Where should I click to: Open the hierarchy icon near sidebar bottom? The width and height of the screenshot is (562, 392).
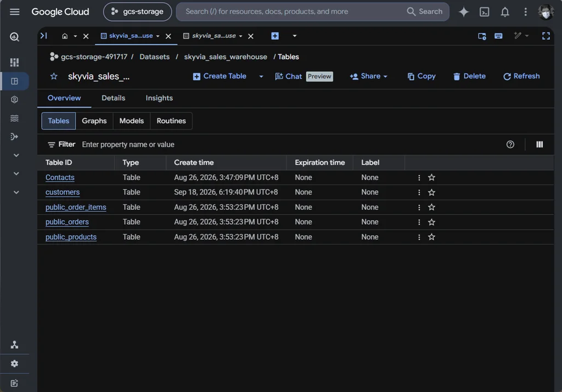pos(14,345)
